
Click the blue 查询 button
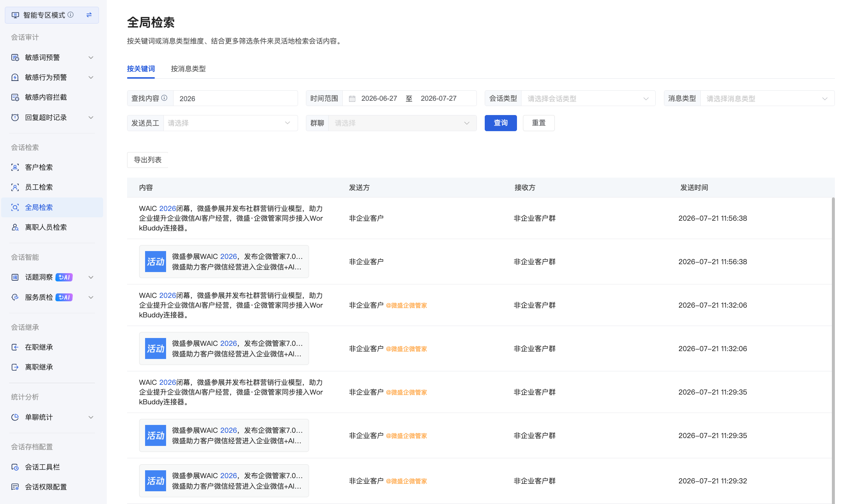click(500, 123)
